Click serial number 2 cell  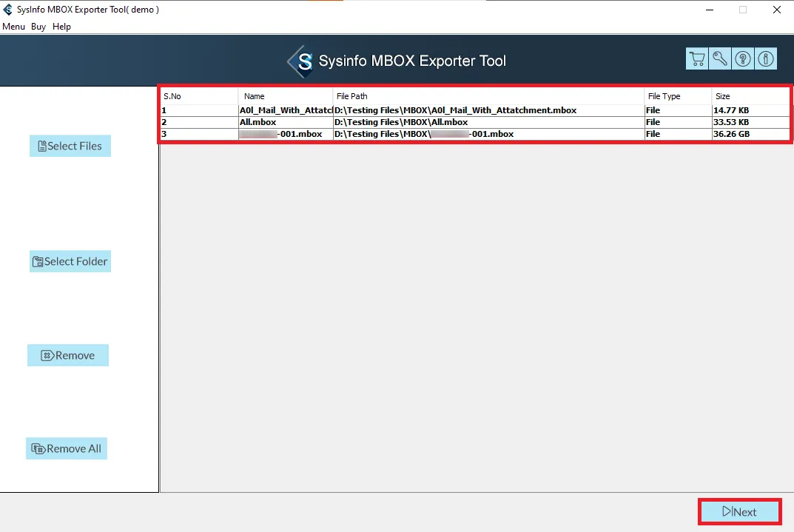pos(200,122)
